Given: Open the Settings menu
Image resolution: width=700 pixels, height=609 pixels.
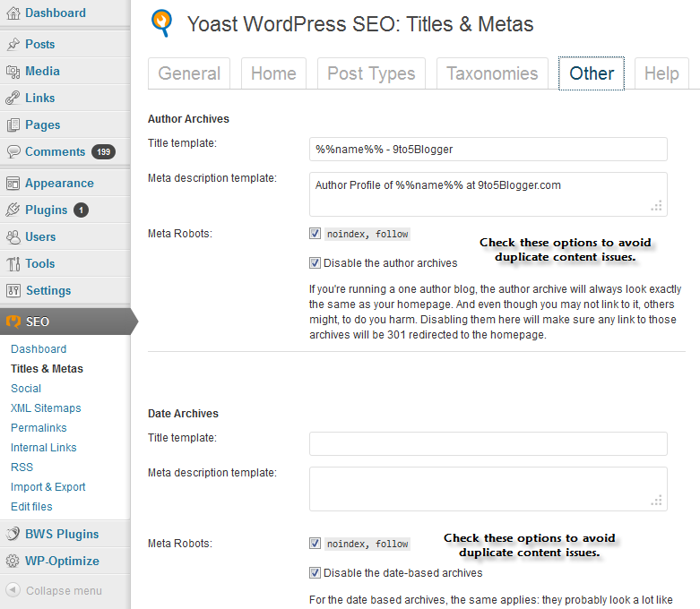Looking at the screenshot, I should click(48, 290).
